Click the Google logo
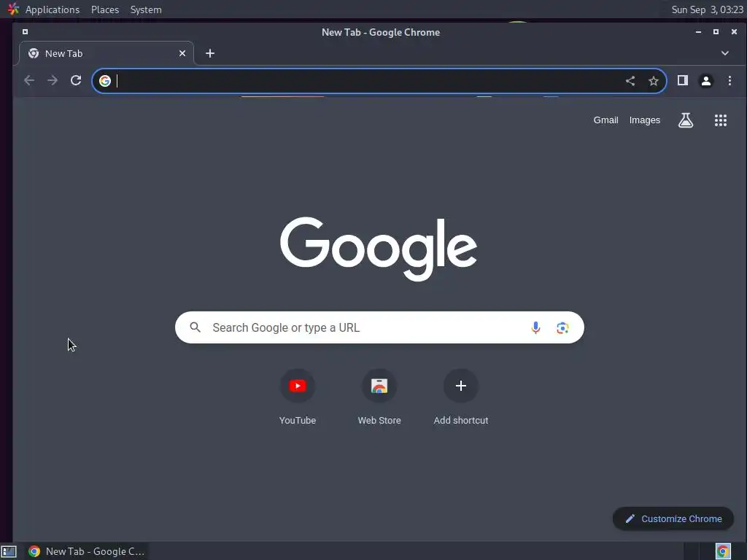Image resolution: width=747 pixels, height=560 pixels. pyautogui.click(x=379, y=249)
